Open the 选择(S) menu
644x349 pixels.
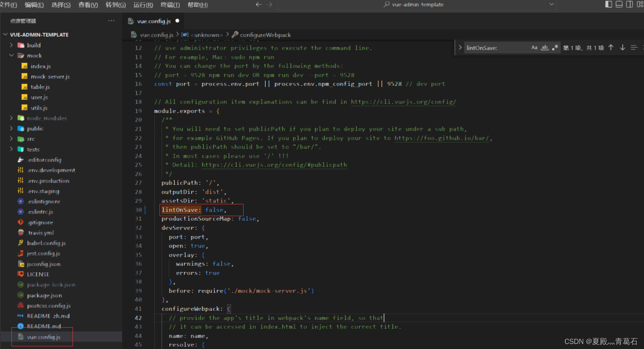pyautogui.click(x=61, y=5)
